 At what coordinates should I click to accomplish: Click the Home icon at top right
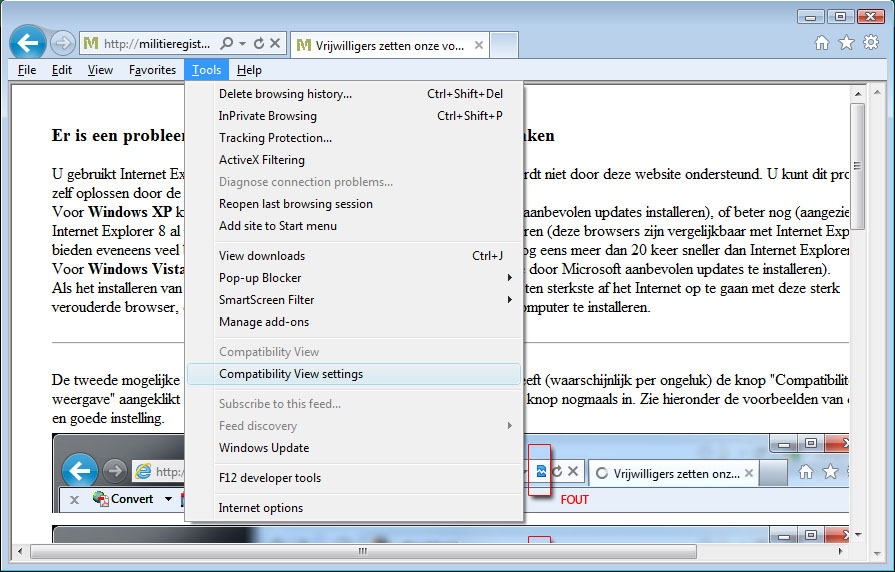[x=822, y=43]
